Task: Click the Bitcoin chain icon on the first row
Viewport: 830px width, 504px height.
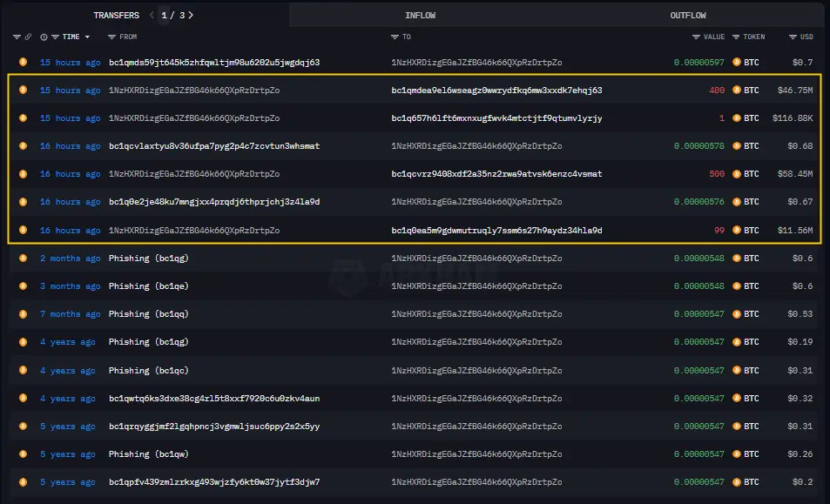Action: 23,63
